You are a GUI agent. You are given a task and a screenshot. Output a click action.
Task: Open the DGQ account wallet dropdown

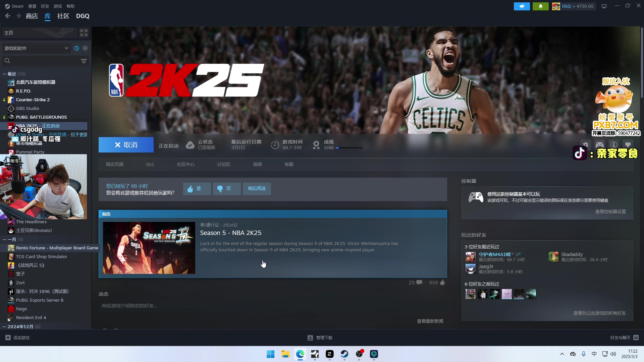coord(574,6)
